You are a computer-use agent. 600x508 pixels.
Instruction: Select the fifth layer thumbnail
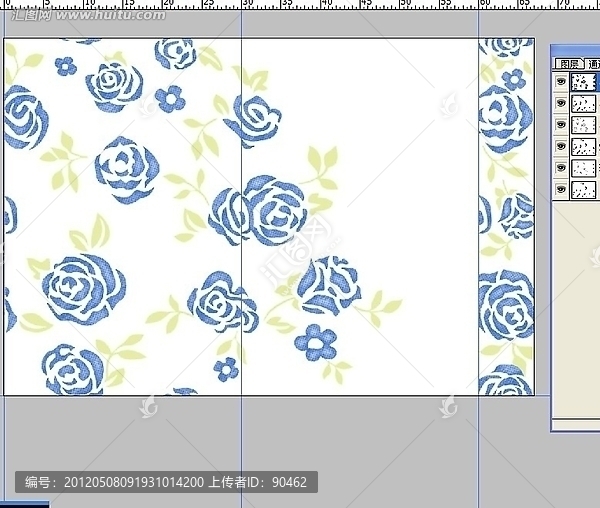click(x=584, y=168)
